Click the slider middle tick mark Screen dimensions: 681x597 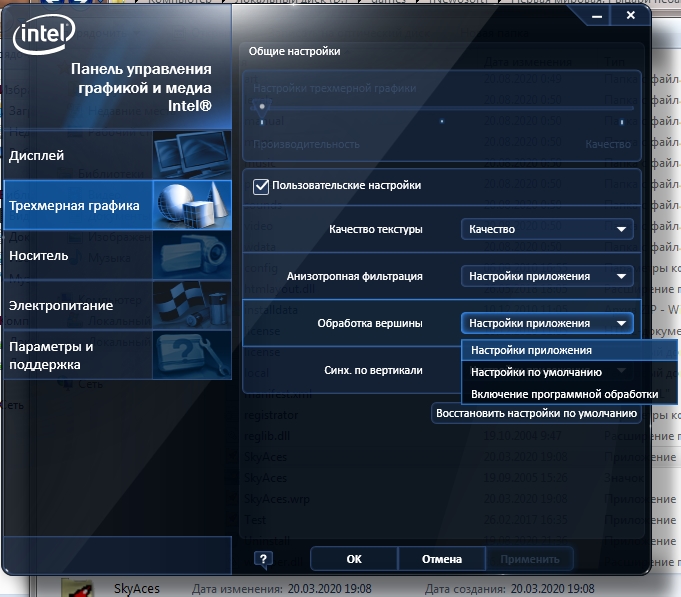(442, 122)
